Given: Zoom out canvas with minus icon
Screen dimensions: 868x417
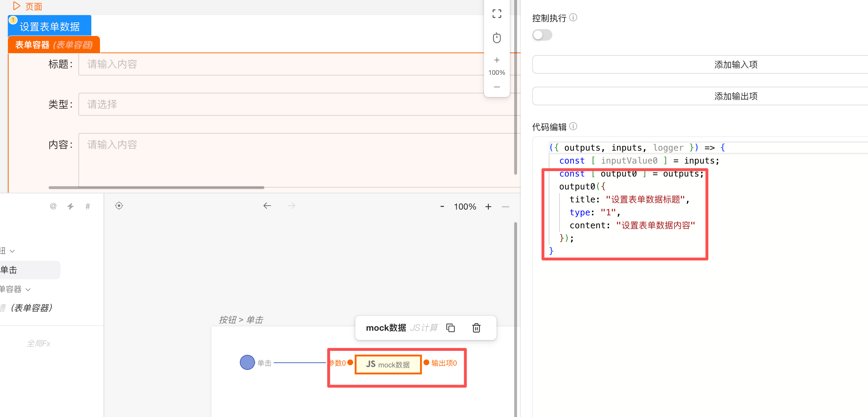Looking at the screenshot, I should click(x=497, y=87).
